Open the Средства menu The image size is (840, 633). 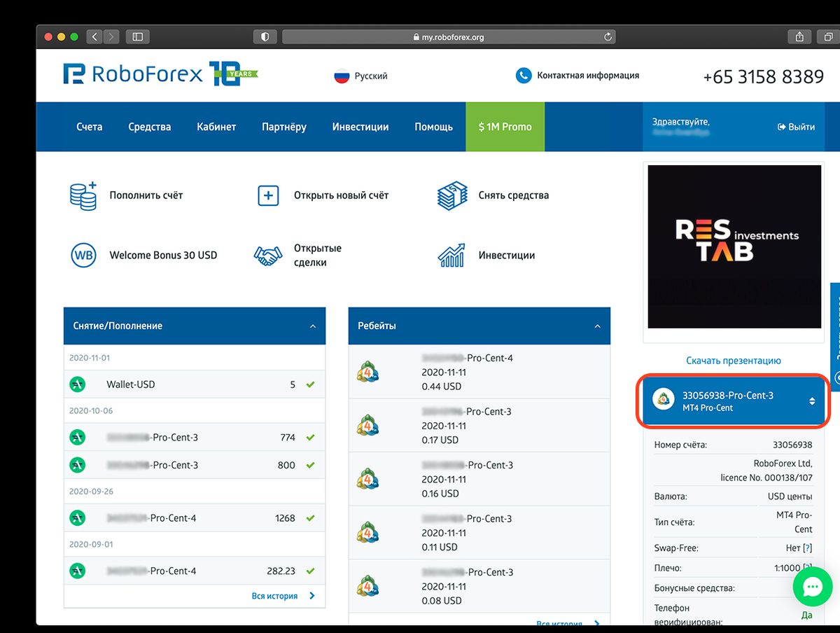pos(150,127)
